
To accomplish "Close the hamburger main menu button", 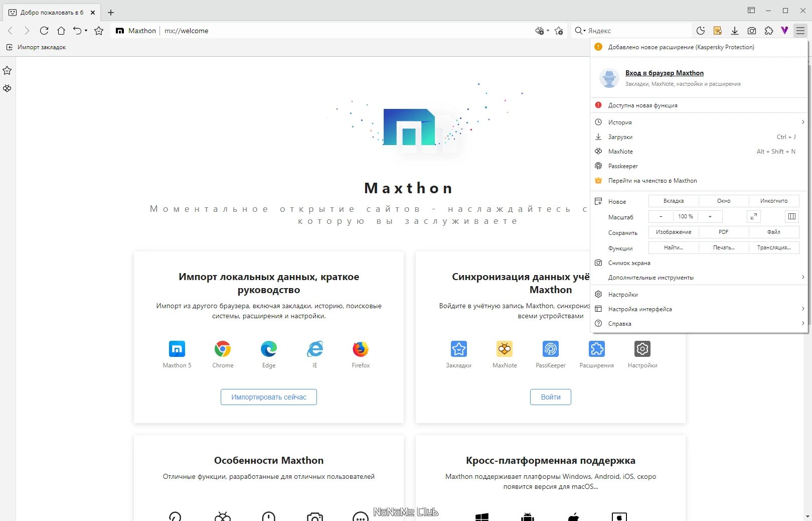I will (800, 31).
